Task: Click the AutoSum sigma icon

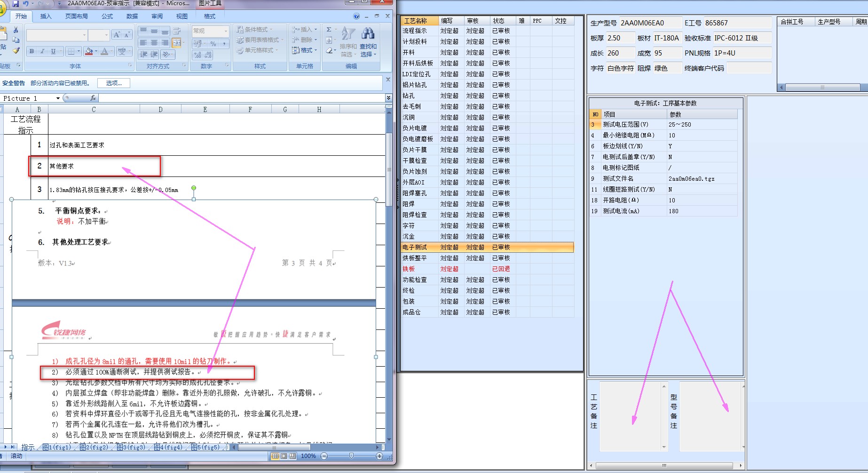Action: (329, 30)
